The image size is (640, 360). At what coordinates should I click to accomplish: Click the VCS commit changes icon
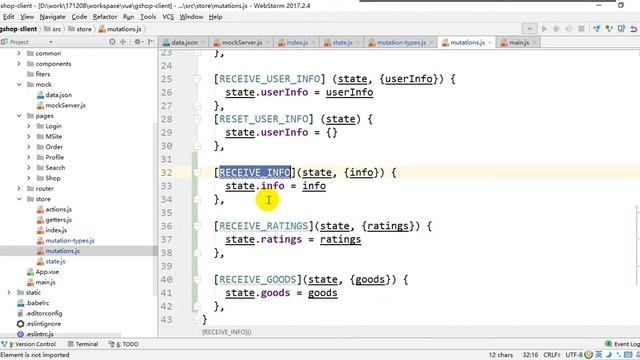609,29
